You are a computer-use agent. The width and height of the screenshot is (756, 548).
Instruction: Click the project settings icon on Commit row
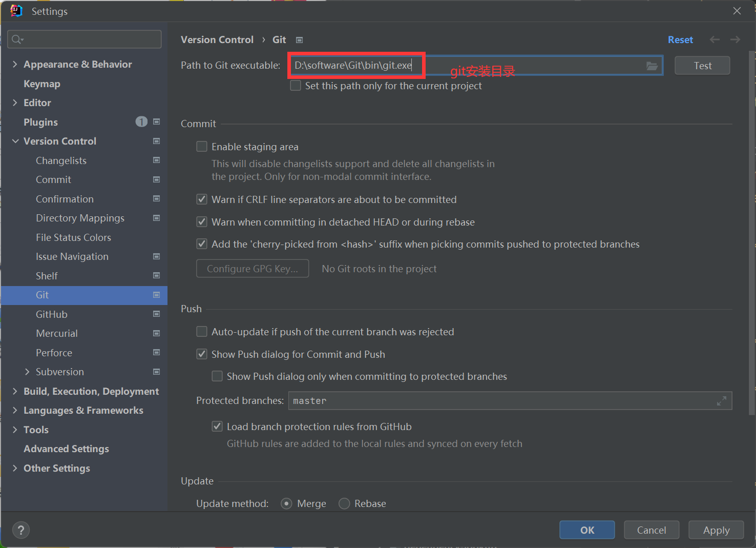click(x=157, y=179)
